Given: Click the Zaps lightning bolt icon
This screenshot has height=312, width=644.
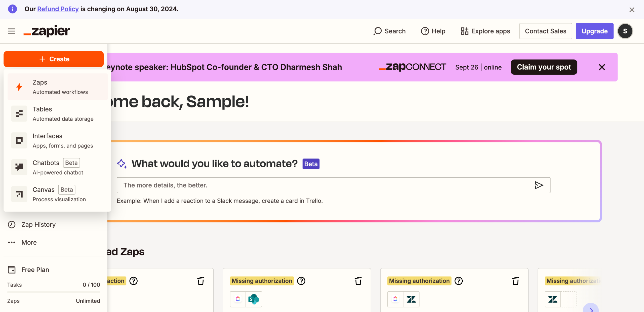Looking at the screenshot, I should point(19,87).
